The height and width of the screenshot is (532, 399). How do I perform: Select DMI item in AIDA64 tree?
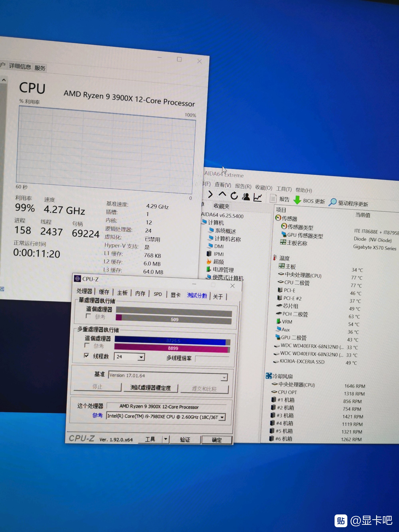(x=219, y=246)
